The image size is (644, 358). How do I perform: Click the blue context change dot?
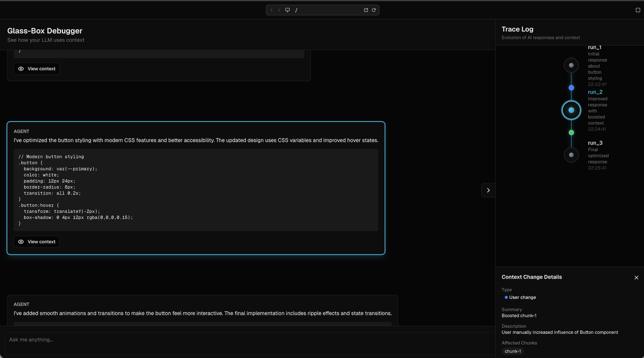(571, 88)
